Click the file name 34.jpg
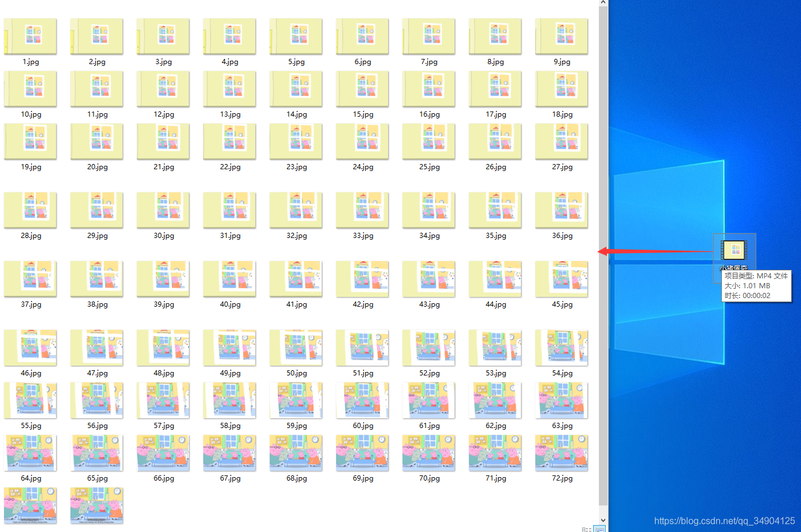This screenshot has height=532, width=801. (430, 236)
